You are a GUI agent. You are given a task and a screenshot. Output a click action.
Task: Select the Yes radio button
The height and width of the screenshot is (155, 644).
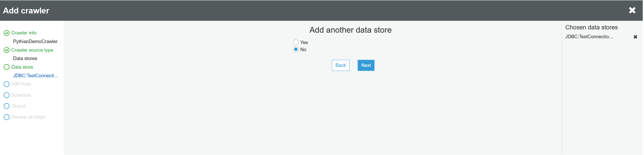point(296,42)
